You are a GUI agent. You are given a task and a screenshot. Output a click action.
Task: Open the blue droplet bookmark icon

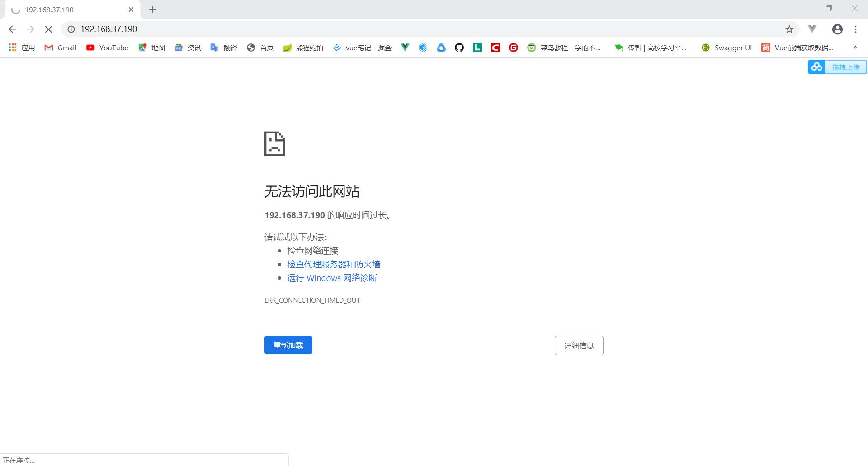tap(441, 48)
